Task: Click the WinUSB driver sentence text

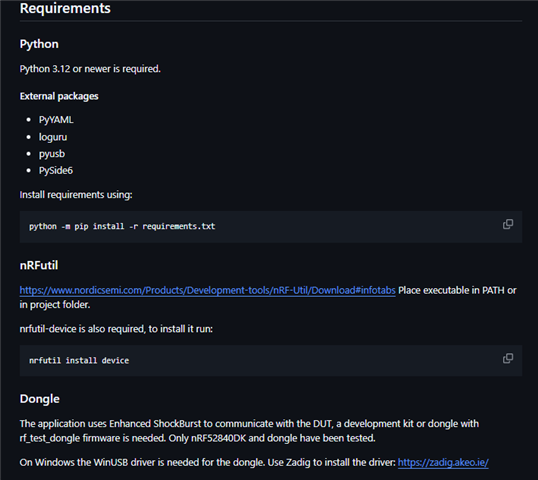Action: tap(208, 463)
